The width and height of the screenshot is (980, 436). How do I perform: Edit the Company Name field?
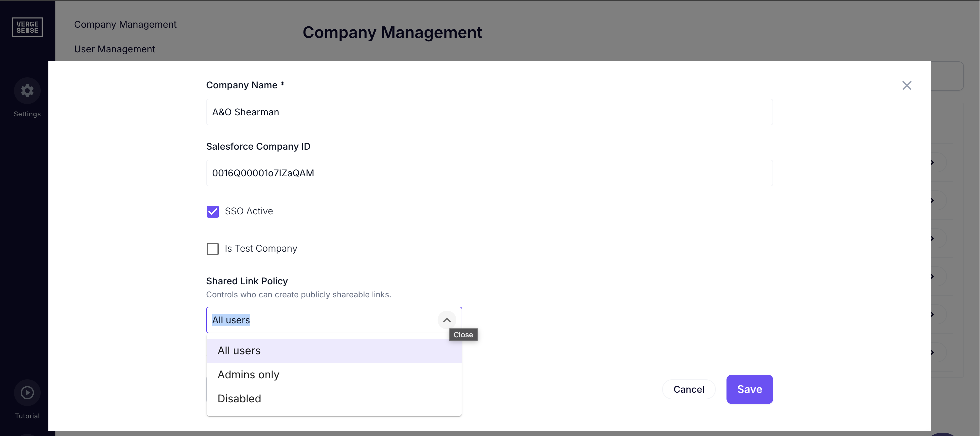coord(489,112)
